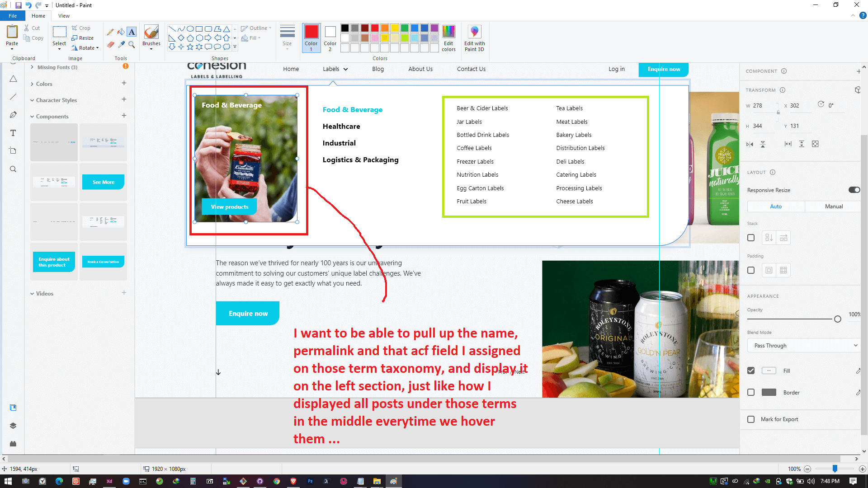Click the top Enquire now button

664,69
